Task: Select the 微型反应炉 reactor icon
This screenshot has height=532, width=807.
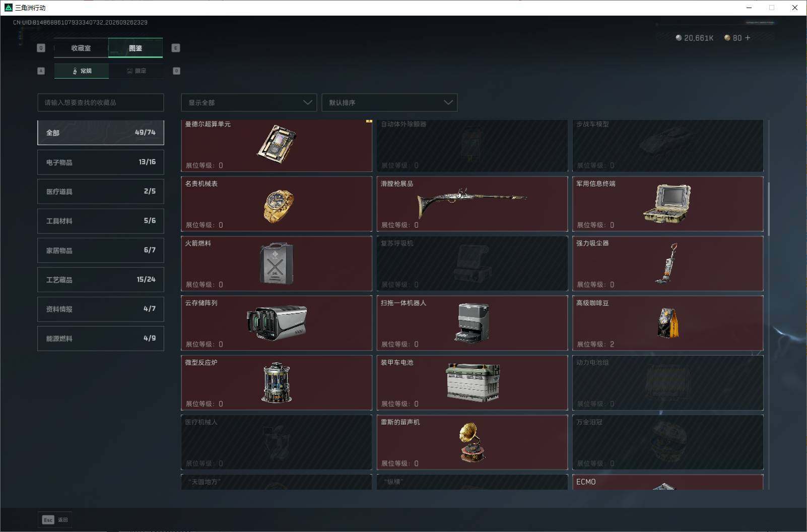Action: pyautogui.click(x=277, y=382)
